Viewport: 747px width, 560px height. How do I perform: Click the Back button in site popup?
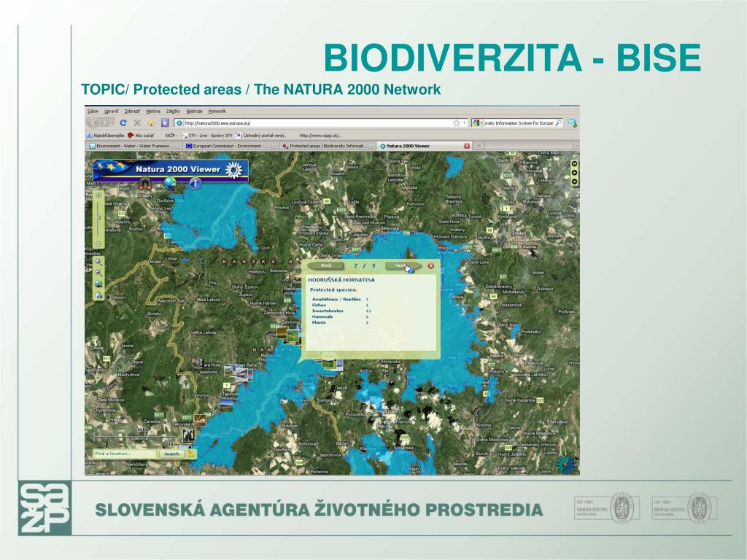[x=326, y=265]
